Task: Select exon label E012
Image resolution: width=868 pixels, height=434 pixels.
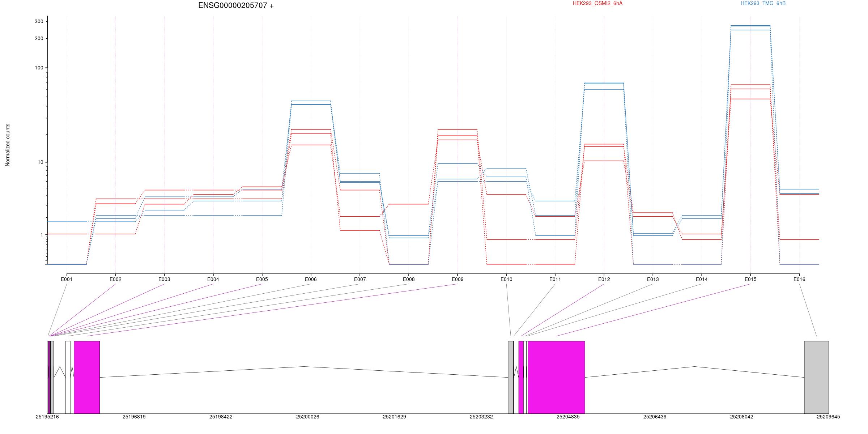Action: pos(604,279)
